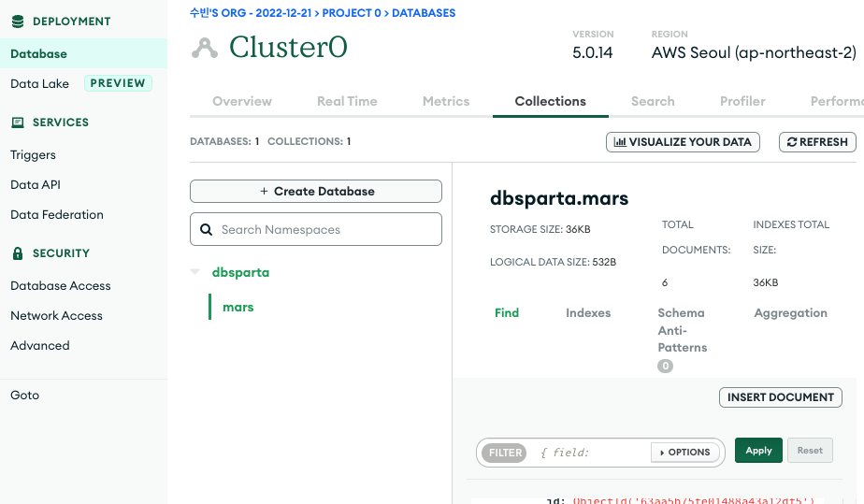
Task: Reset the document filter
Action: [810, 451]
